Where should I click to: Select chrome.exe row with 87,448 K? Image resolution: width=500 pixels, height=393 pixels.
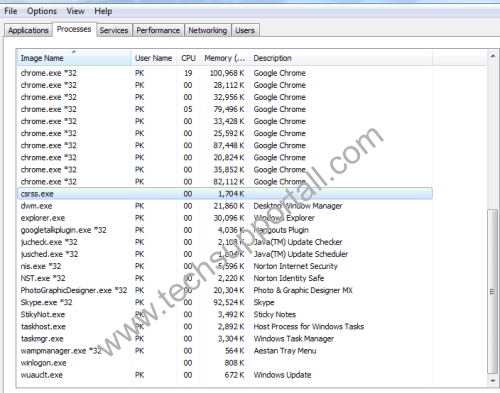click(x=225, y=145)
